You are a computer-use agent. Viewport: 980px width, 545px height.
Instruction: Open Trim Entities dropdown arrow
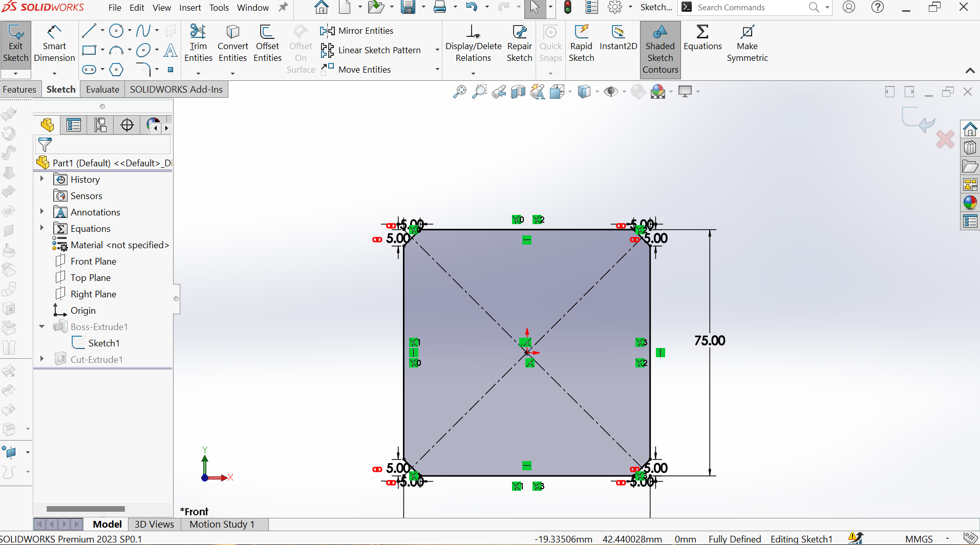click(198, 73)
